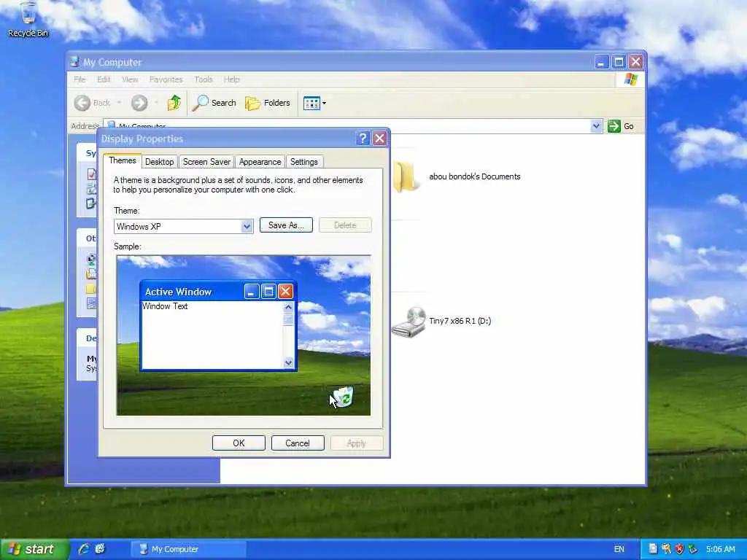Open the Edit menu in My Computer
The image size is (747, 560).
click(x=104, y=79)
